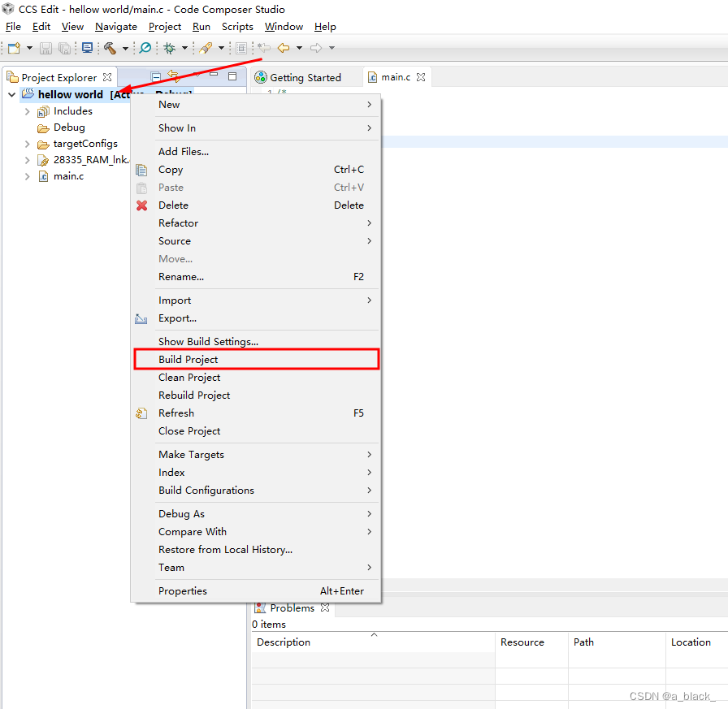Screen dimensions: 728x709
Task: Click the Save disk toolbar icon
Action: tap(45, 48)
